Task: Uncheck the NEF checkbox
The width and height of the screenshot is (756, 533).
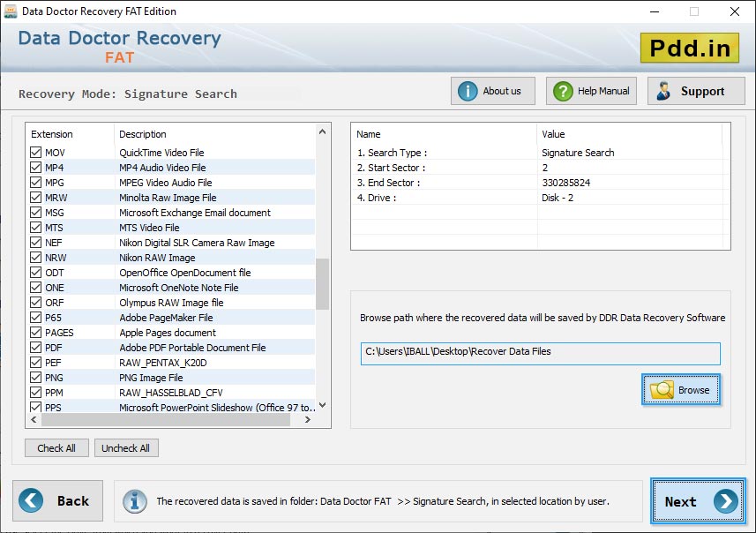Action: pyautogui.click(x=35, y=242)
